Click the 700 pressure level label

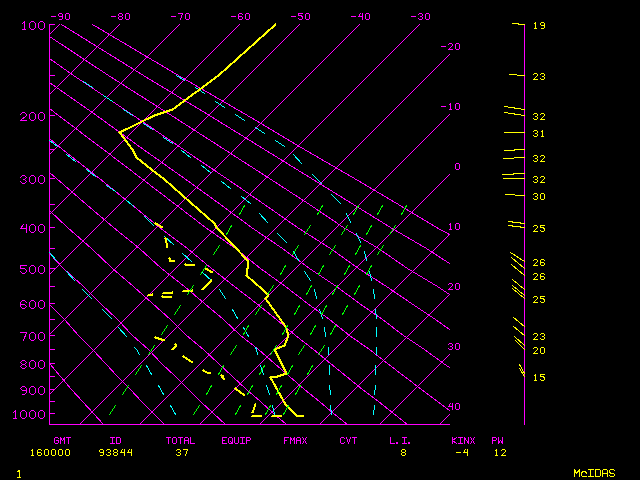point(32,337)
